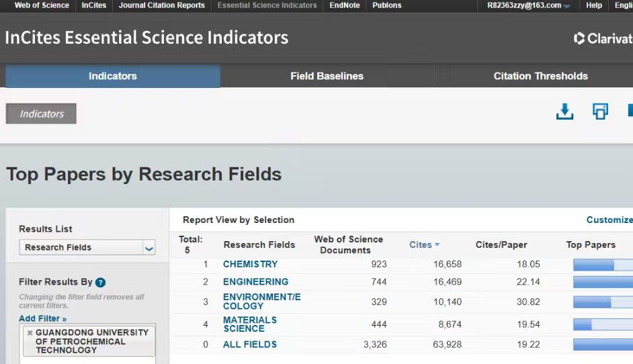This screenshot has height=364, width=633.
Task: Open the ENGINEERING research field
Action: point(255,281)
